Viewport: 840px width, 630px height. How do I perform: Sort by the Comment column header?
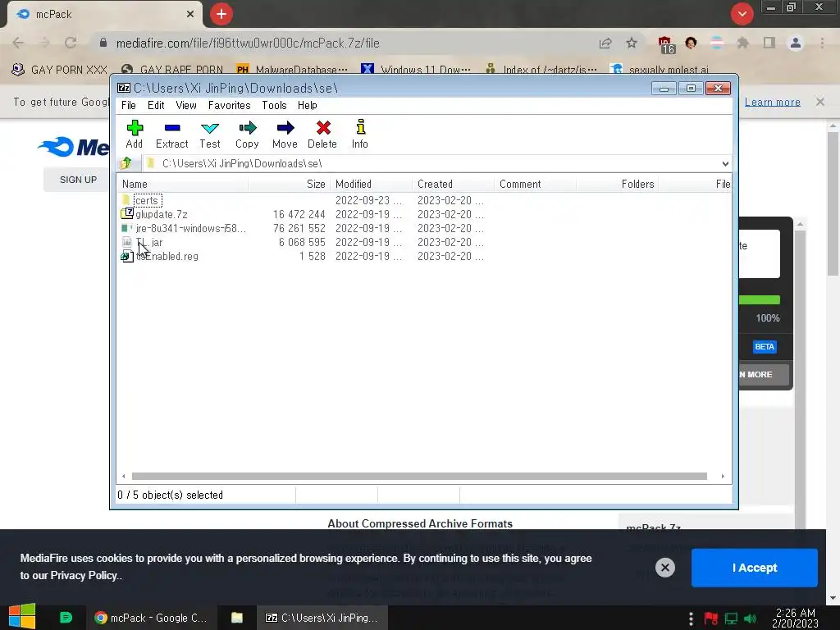535,184
